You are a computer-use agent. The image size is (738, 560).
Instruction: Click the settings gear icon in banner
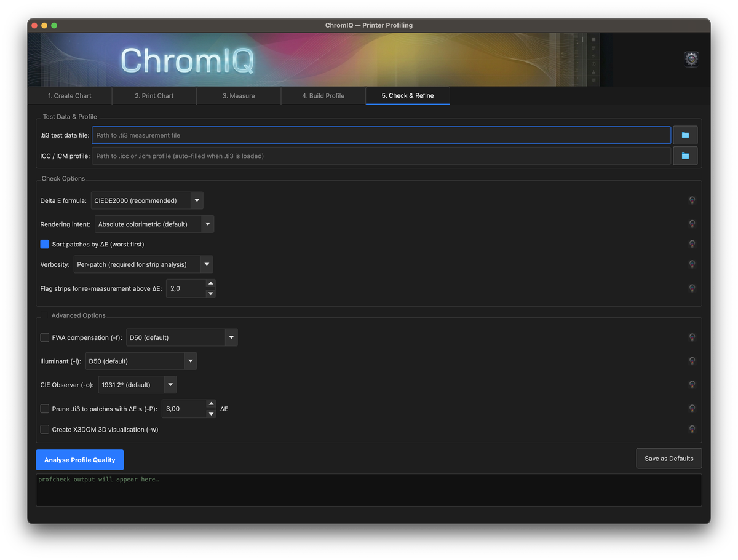coord(691,59)
